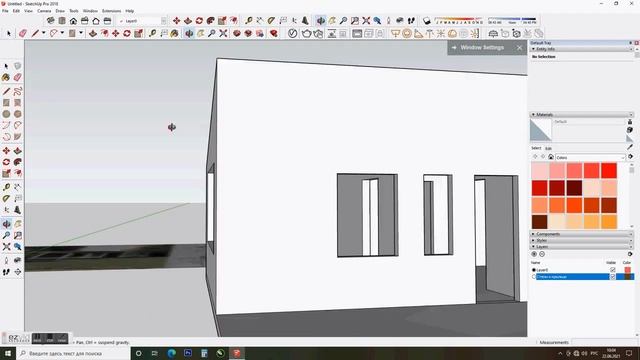Expand the Components panel
640x360 pixels.
pyautogui.click(x=582, y=234)
